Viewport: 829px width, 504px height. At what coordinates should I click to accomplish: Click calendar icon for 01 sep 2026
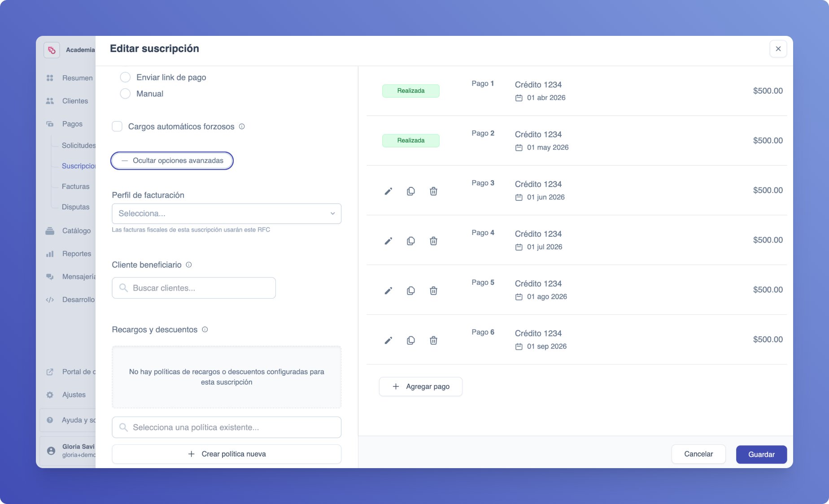coord(519,347)
